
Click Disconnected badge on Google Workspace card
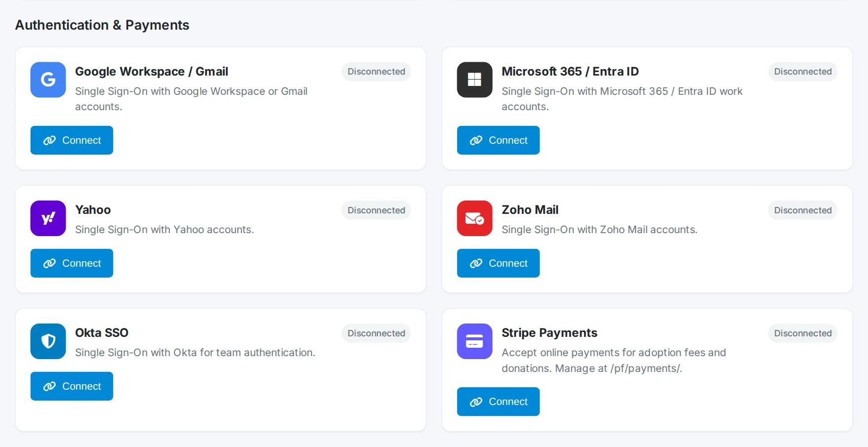376,72
